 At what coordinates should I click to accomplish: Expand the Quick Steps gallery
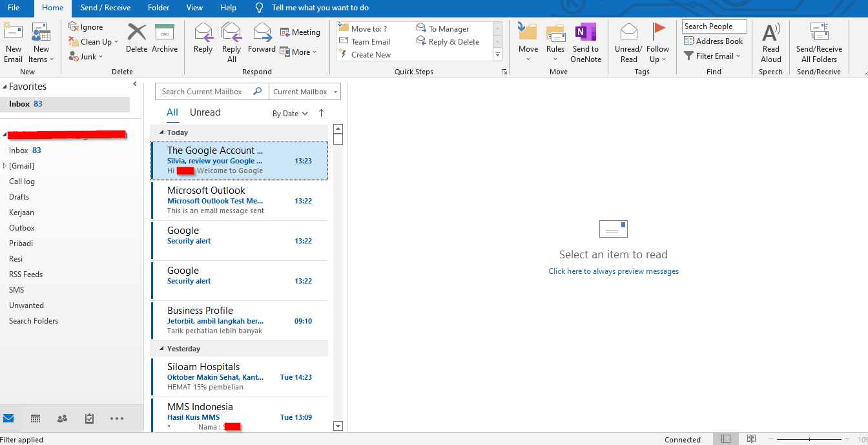click(x=498, y=55)
